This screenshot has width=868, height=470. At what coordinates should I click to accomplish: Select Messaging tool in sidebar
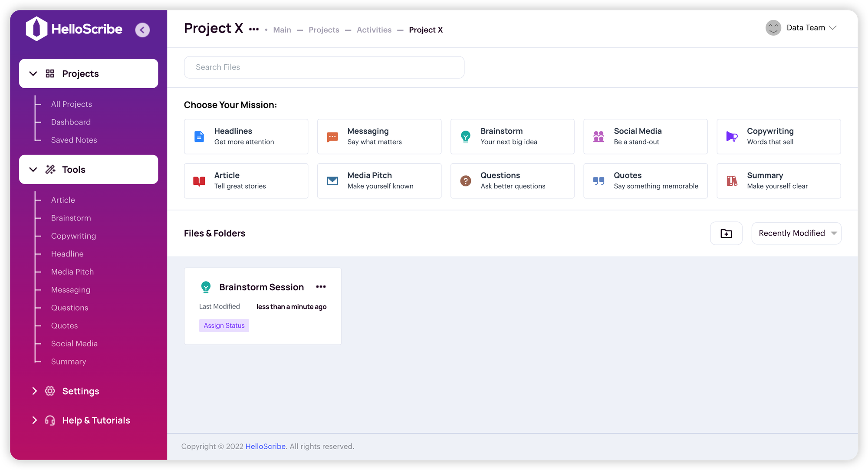click(70, 289)
